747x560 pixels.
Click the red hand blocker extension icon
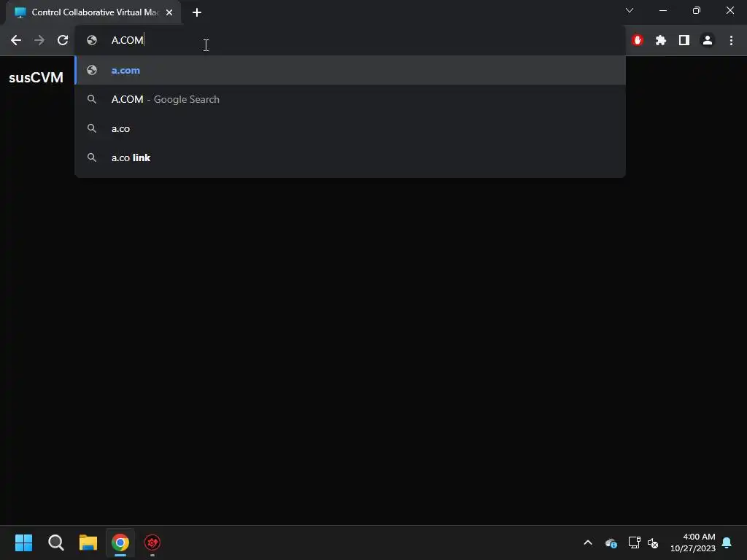coord(638,41)
